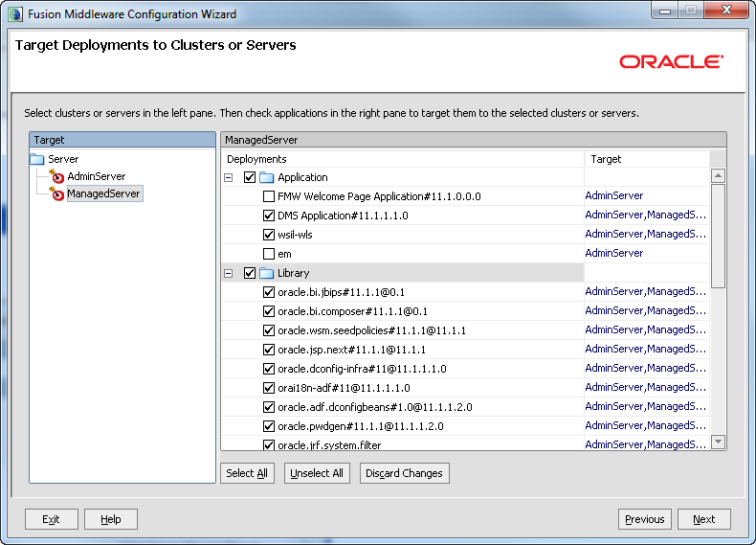Click target cell of DMS Application row
This screenshot has width=756, height=545.
point(646,215)
